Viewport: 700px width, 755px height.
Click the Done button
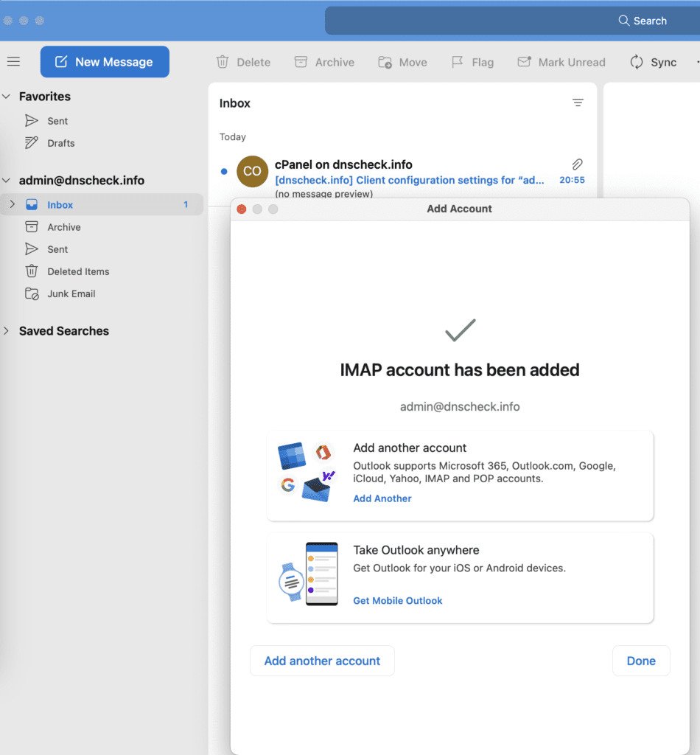point(641,661)
